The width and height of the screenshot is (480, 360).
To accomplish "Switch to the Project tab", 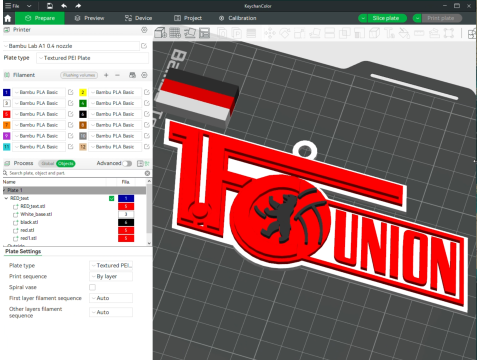I will [188, 18].
